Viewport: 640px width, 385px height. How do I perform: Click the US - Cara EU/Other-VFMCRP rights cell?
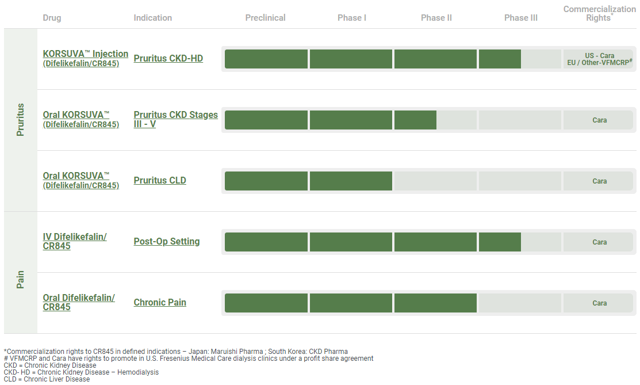598,59
